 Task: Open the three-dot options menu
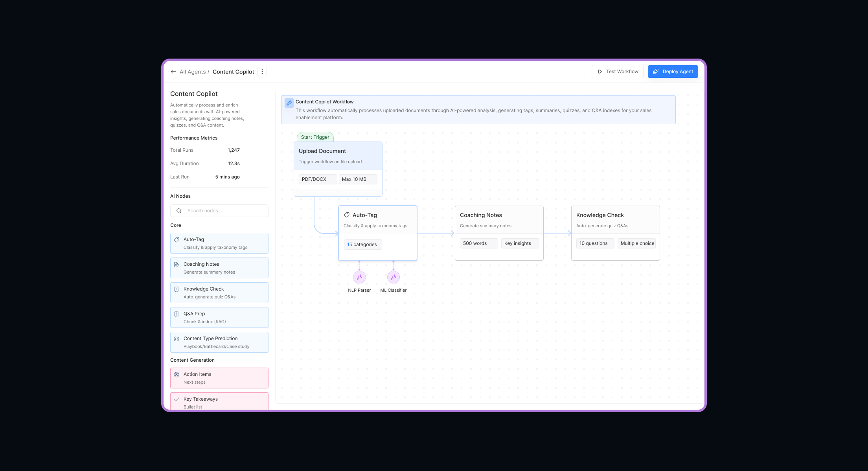262,72
